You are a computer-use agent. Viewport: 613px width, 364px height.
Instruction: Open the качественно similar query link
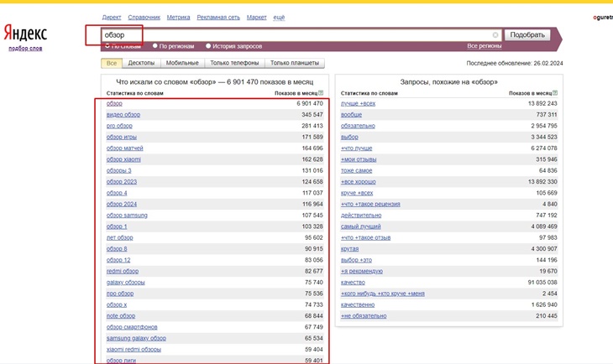358,304
